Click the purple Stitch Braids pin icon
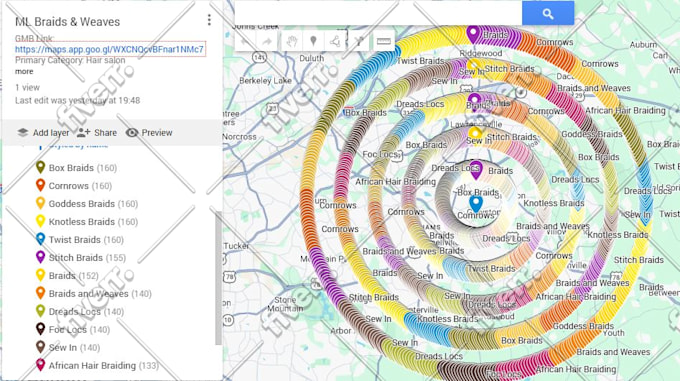Viewport: 680px width, 381px height. [x=40, y=257]
